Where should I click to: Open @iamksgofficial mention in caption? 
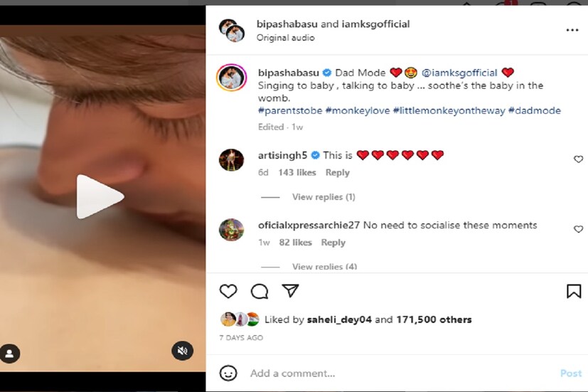(x=460, y=73)
